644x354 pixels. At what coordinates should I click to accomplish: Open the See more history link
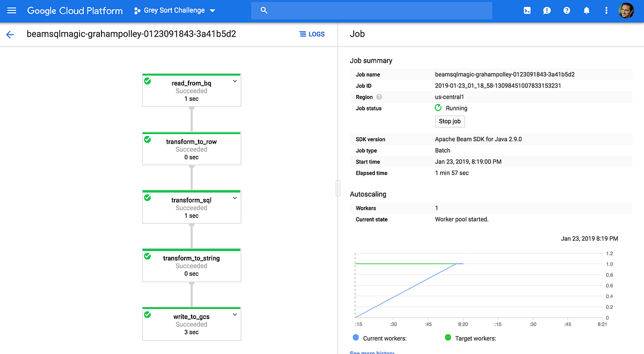click(x=371, y=352)
